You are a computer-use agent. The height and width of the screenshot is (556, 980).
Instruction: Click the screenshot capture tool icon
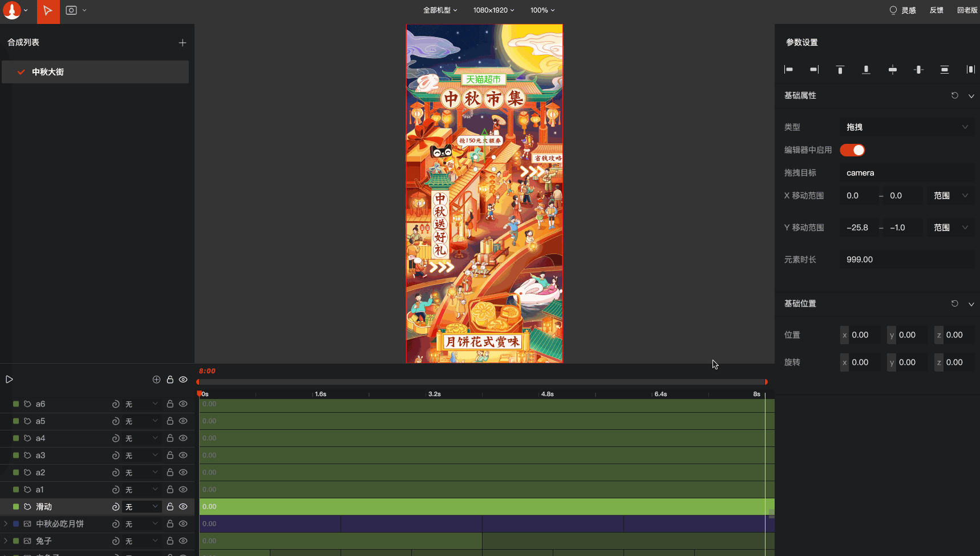(x=71, y=10)
